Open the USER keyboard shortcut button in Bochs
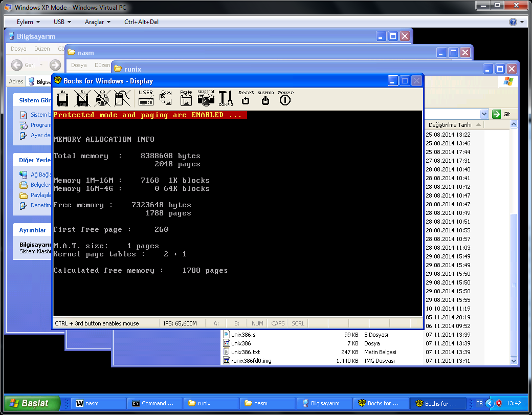This screenshot has width=532, height=415. 146,98
